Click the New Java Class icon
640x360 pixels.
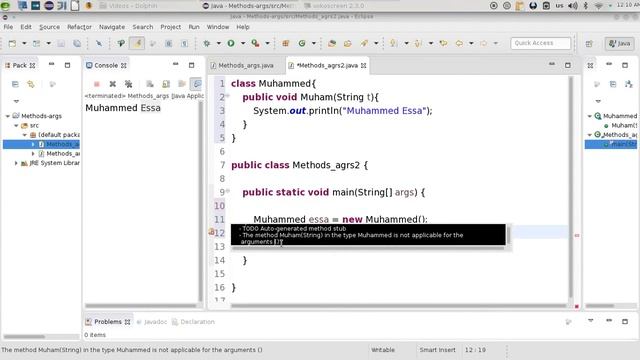coord(302,43)
